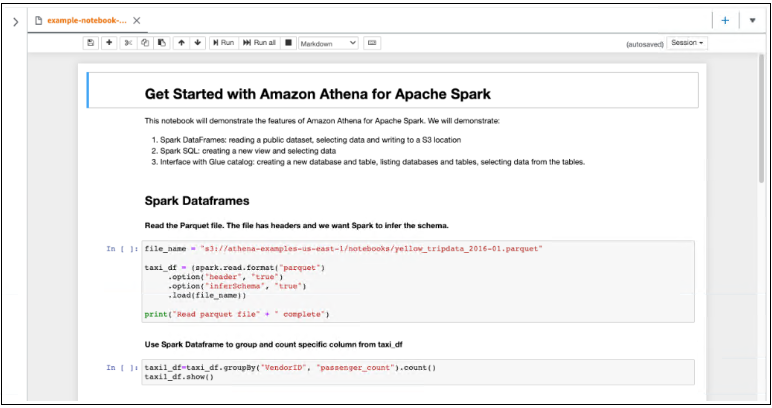The width and height of the screenshot is (772, 408).
Task: Paste cell using the clipboard icon
Action: tap(161, 43)
